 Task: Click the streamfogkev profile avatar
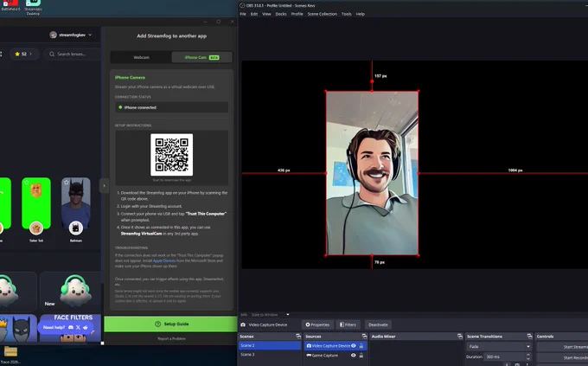(54, 35)
